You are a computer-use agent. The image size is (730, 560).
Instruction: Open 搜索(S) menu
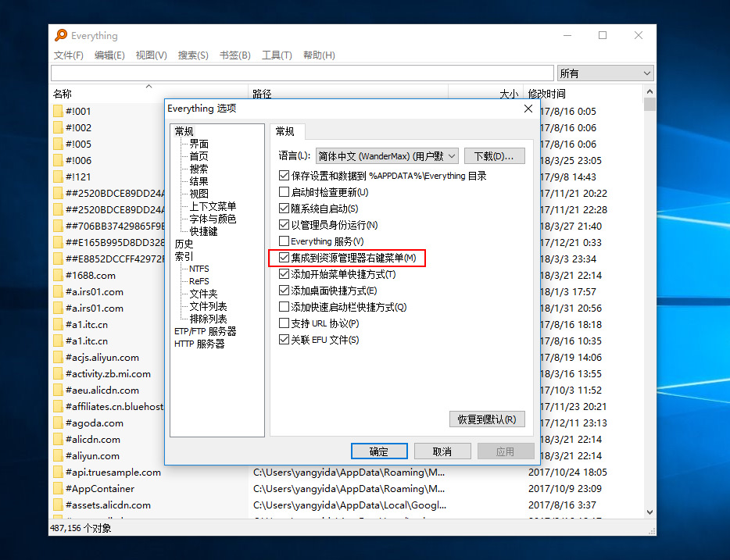(193, 55)
